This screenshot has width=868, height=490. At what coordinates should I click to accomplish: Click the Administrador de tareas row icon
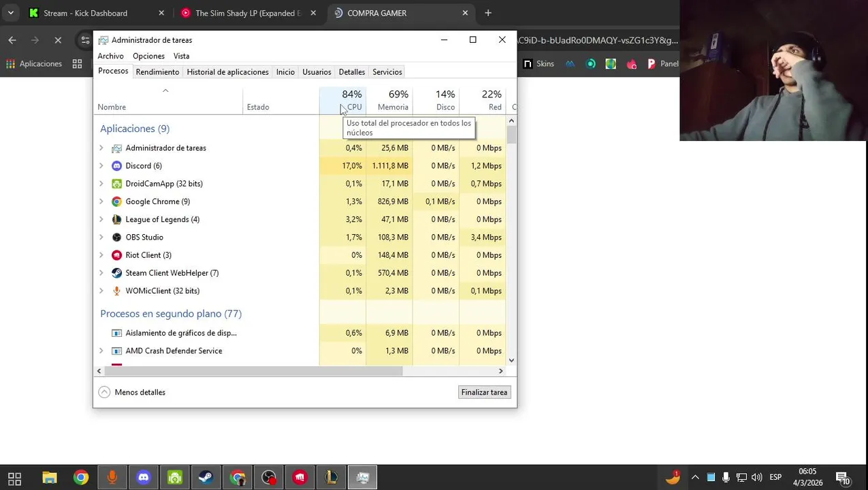pos(116,148)
